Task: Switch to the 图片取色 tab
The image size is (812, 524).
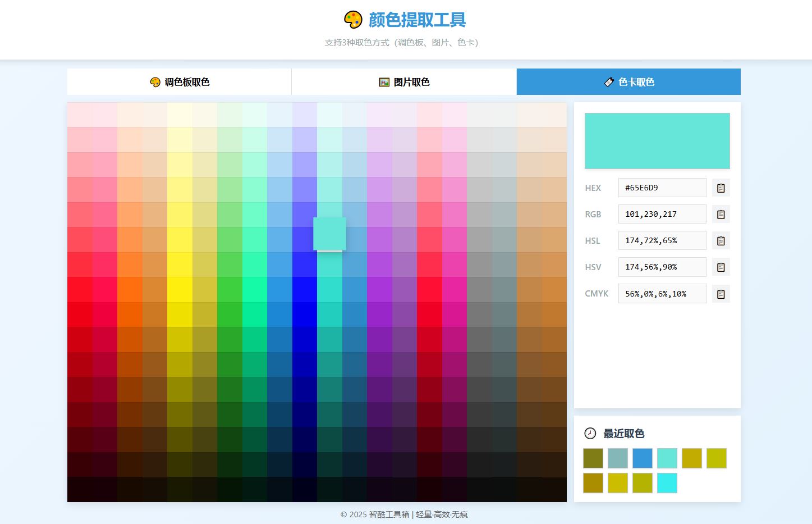Action: tap(404, 82)
